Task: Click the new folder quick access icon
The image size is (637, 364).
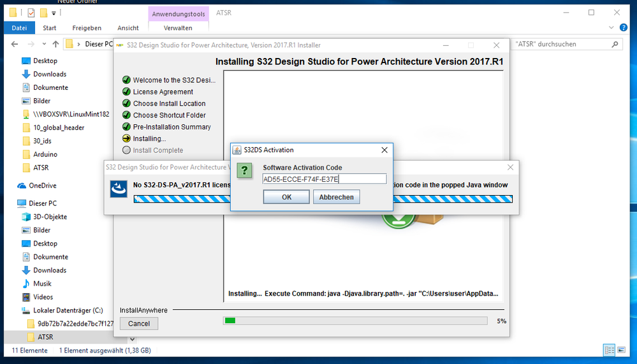Action: point(43,13)
